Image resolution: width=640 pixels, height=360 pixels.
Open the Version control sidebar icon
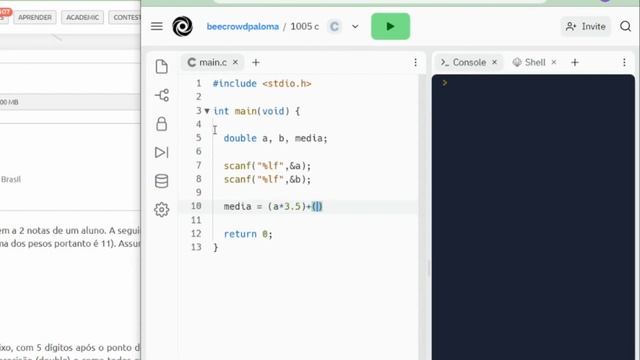pos(162,95)
